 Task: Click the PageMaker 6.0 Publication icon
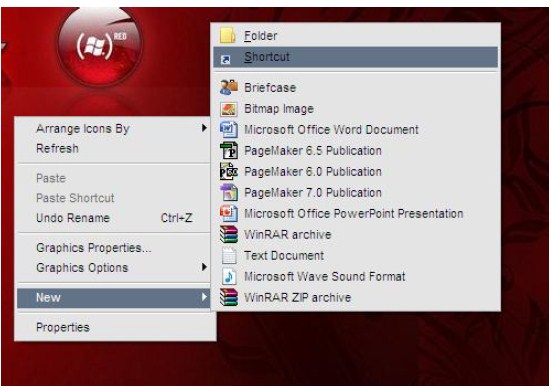229,172
